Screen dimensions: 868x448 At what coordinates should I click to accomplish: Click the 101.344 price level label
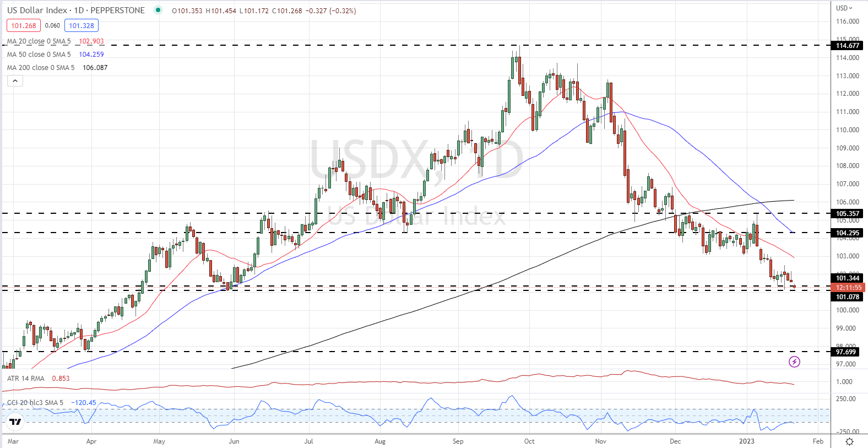847,278
